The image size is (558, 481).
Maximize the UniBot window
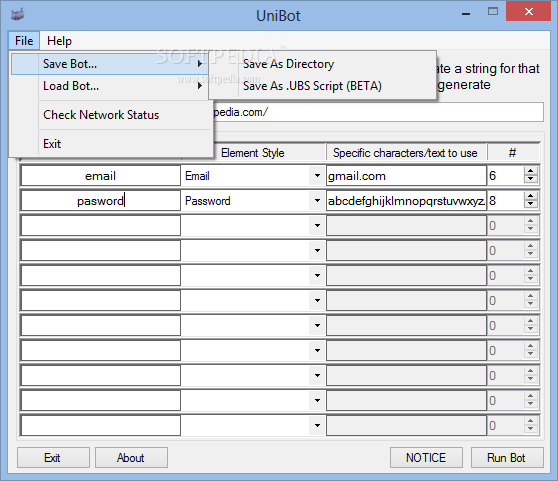(x=493, y=12)
